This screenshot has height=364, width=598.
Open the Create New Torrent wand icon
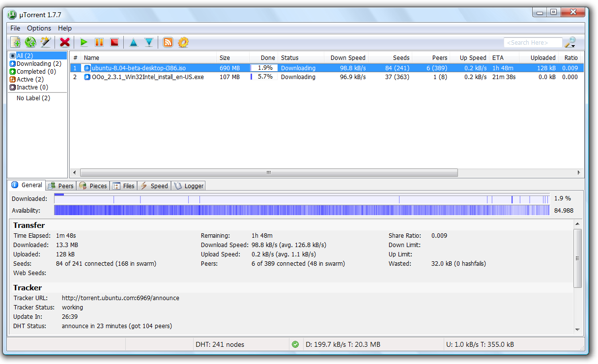pyautogui.click(x=45, y=42)
